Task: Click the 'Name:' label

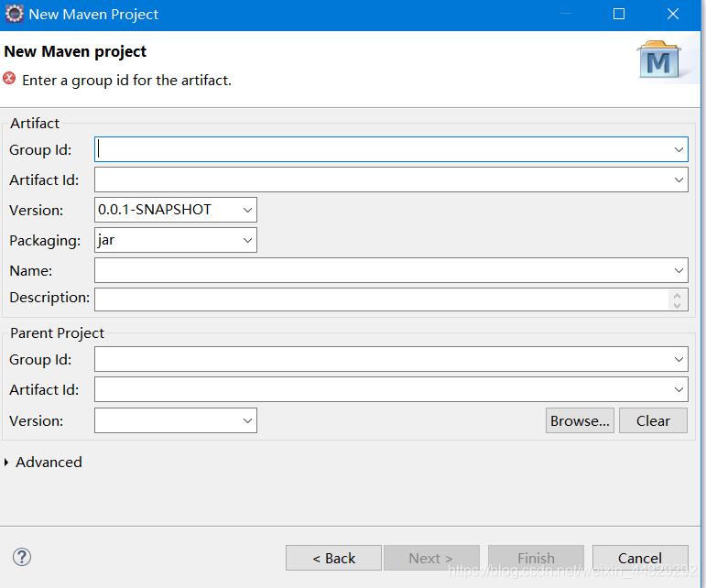Action: click(30, 270)
